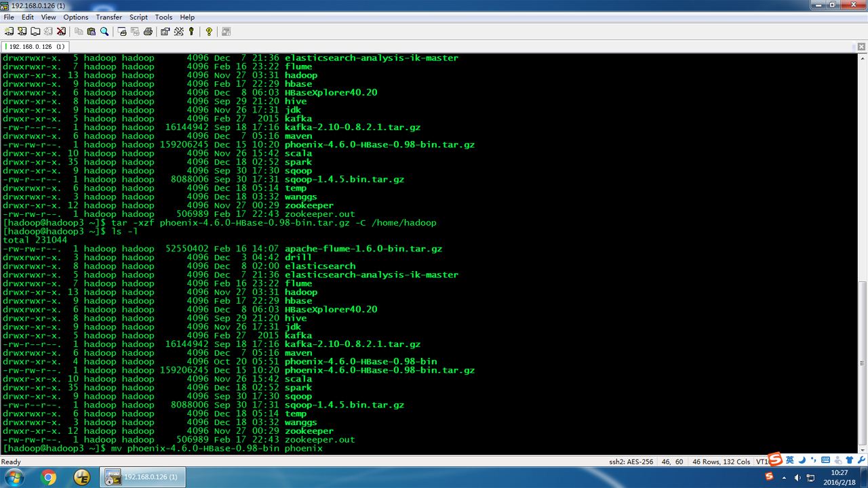
Task: Click the Paste clipboard toolbar icon
Action: 92,31
